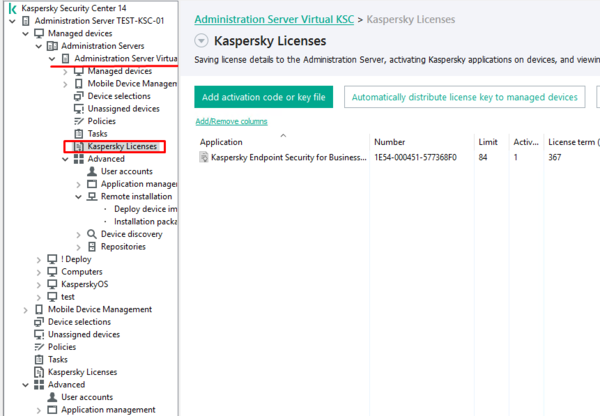Click the limit value 84

[x=483, y=157]
